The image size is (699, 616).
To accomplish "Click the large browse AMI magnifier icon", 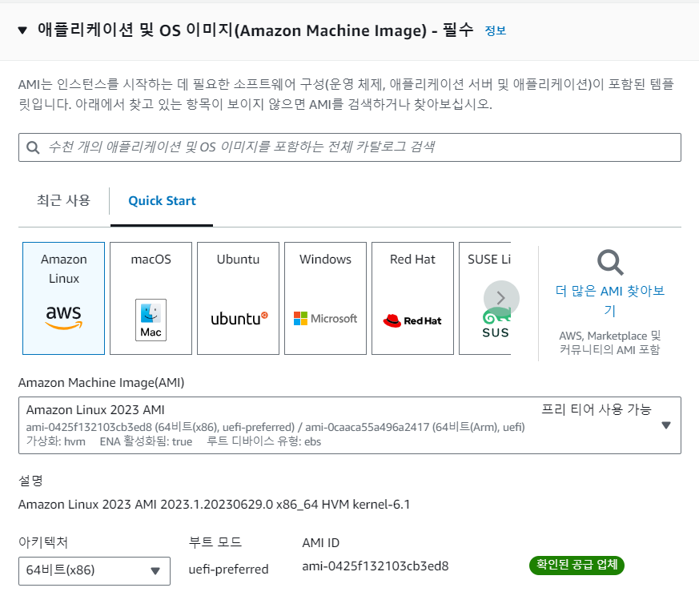I will pos(610,262).
